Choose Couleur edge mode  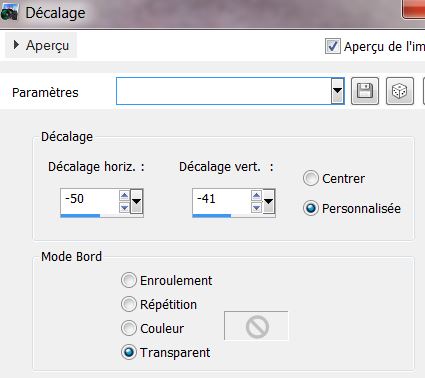pyautogui.click(x=129, y=328)
